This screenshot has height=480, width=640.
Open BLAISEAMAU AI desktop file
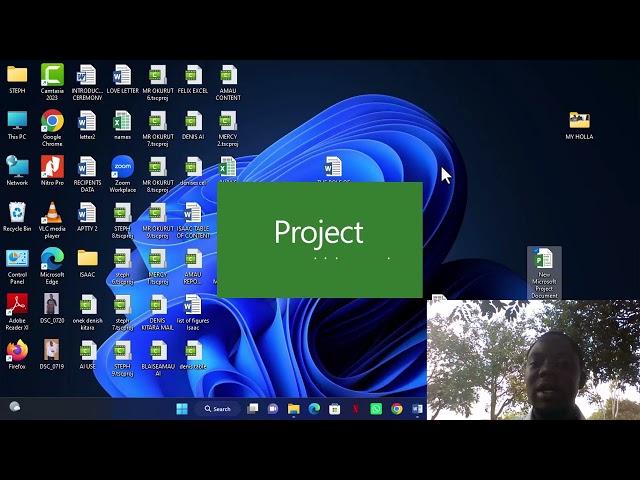coord(158,358)
